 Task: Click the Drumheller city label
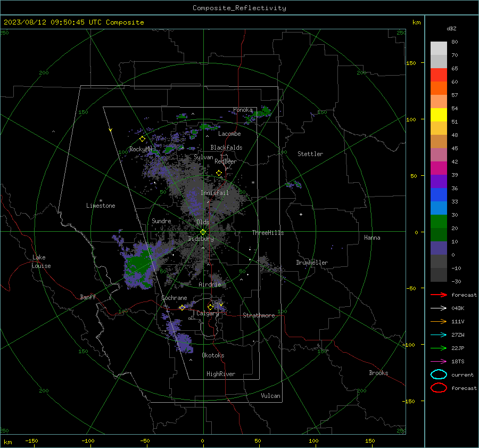tap(312, 263)
